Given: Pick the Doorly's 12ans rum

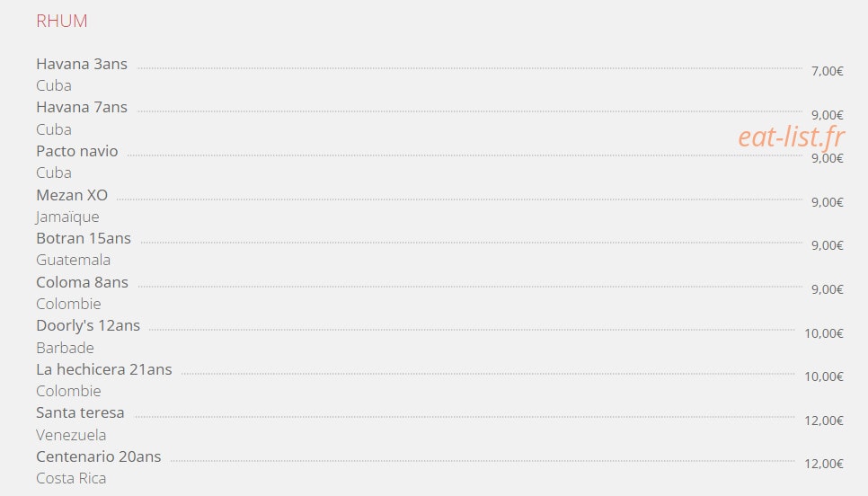Looking at the screenshot, I should coord(88,325).
